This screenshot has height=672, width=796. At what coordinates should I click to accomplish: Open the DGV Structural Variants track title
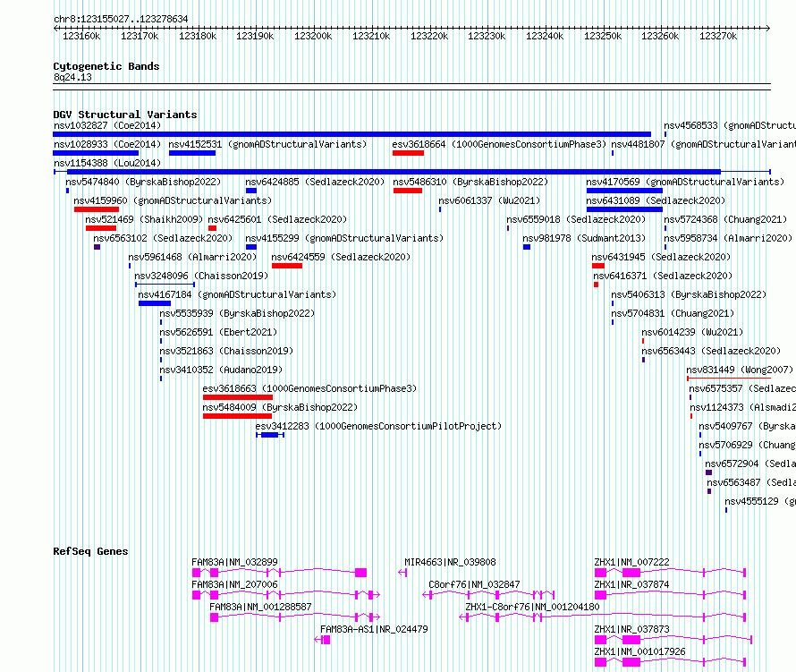(125, 115)
